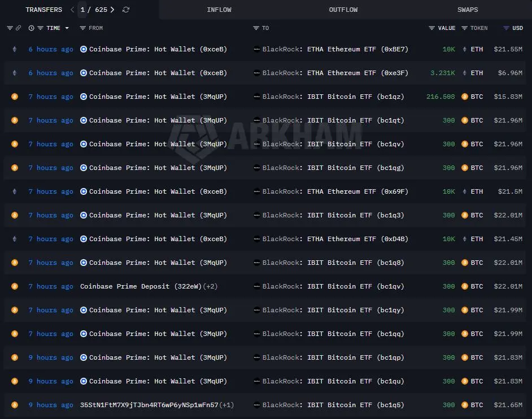
Task: Open the TOKEN column filter
Action: click(464, 28)
